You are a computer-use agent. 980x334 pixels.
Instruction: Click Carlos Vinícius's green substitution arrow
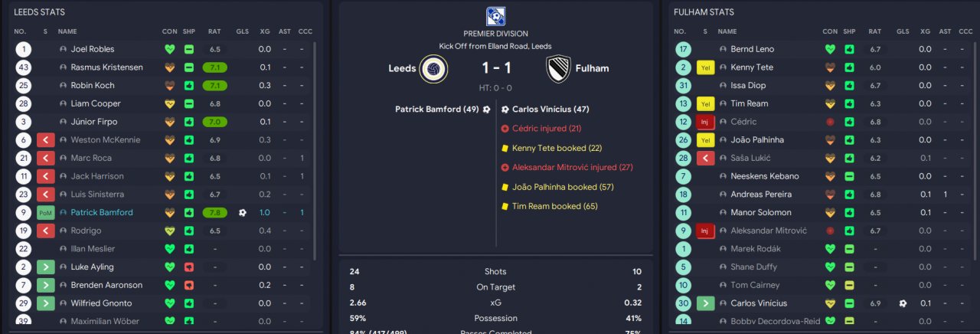tap(705, 303)
